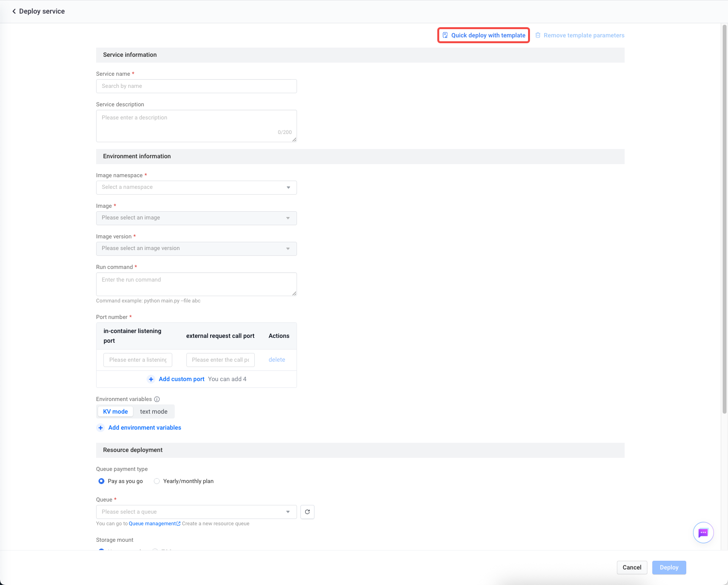Open the Image namespace dropdown
This screenshot has height=585, width=728.
(196, 187)
